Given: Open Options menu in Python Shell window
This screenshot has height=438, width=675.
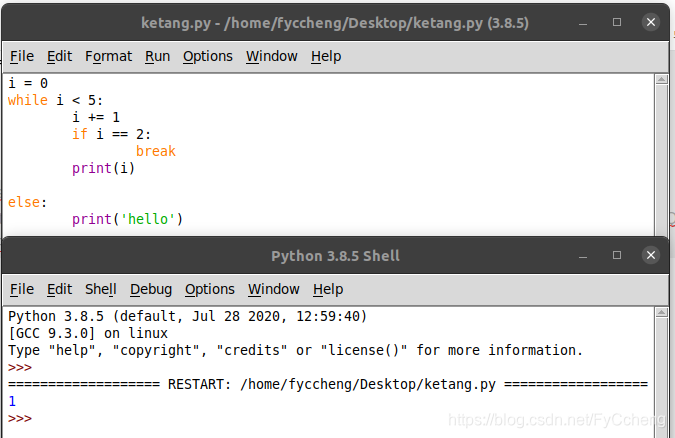Looking at the screenshot, I should point(210,289).
